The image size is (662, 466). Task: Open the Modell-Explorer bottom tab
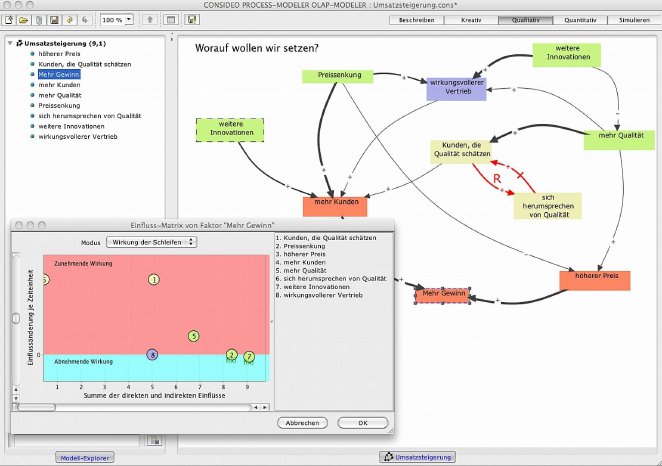pos(85,458)
